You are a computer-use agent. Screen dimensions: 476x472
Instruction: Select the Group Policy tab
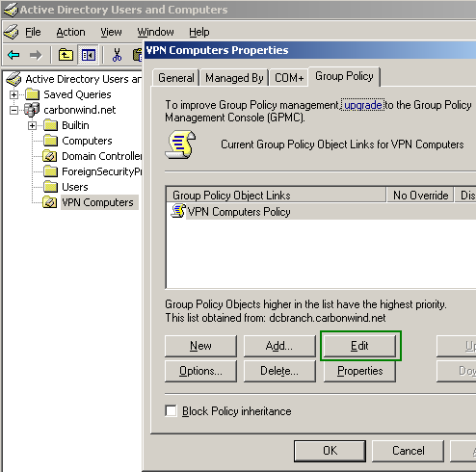(x=344, y=76)
